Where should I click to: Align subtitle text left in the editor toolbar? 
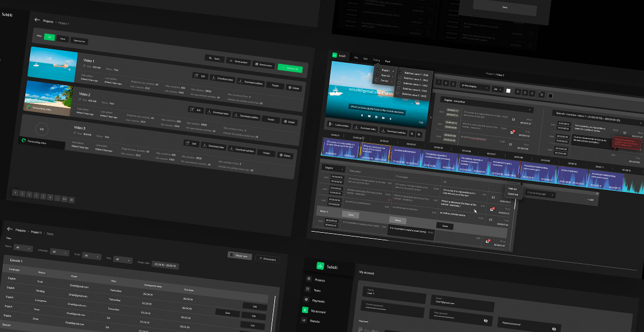(x=518, y=92)
